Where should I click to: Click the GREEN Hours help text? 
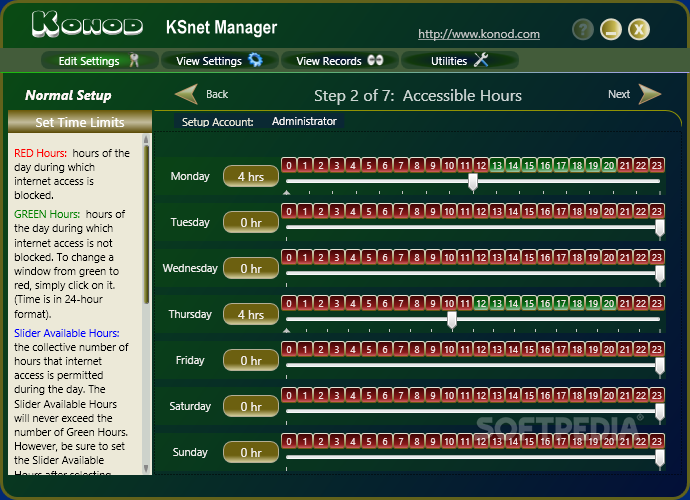click(47, 214)
